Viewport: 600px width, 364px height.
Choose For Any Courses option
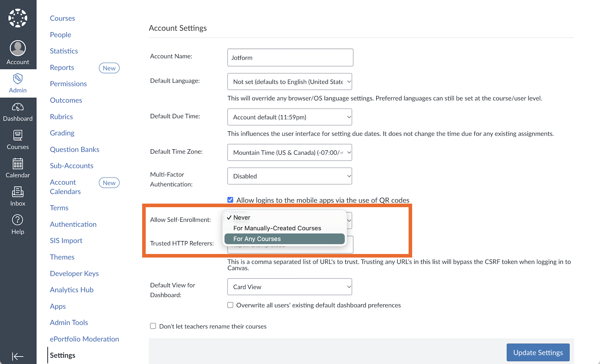(x=285, y=239)
